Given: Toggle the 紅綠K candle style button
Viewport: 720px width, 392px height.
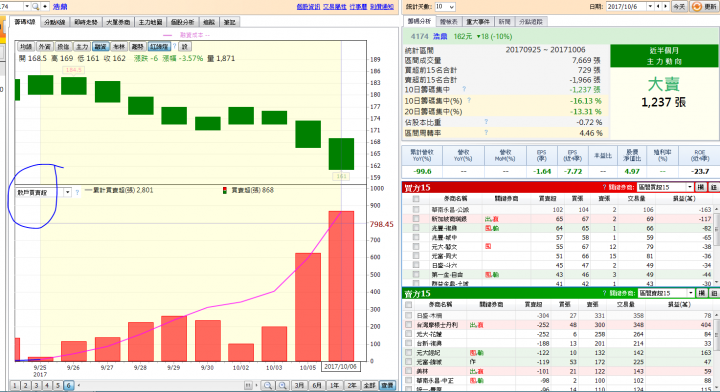Looking at the screenshot, I should (159, 47).
